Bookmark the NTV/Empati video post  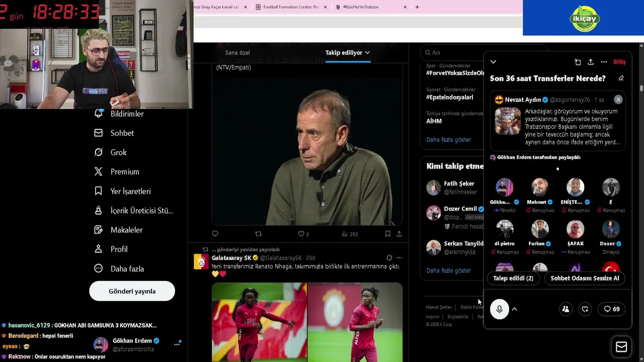click(387, 234)
